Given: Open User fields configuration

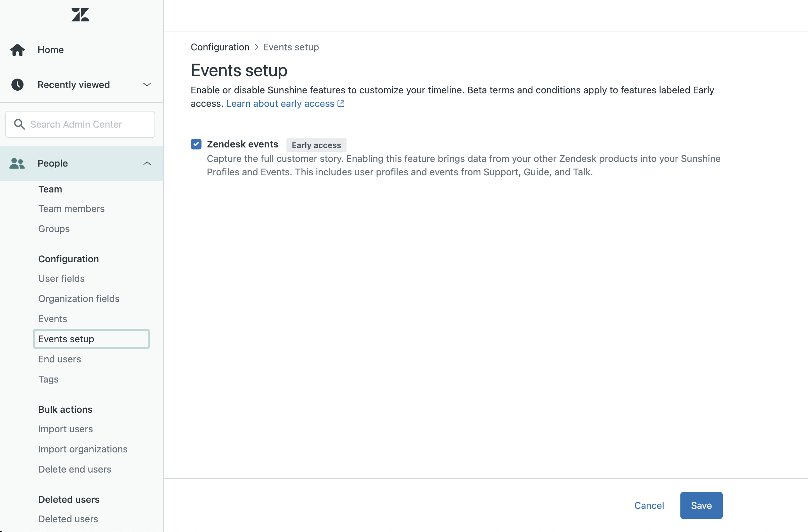Looking at the screenshot, I should 61,278.
